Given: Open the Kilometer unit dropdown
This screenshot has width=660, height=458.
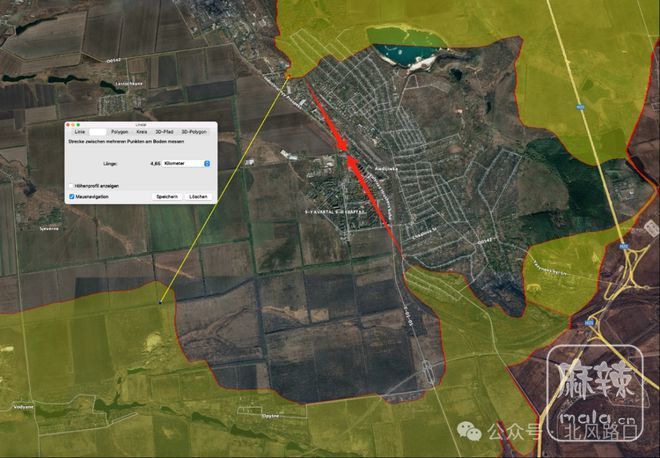Looking at the screenshot, I should pos(187,162).
